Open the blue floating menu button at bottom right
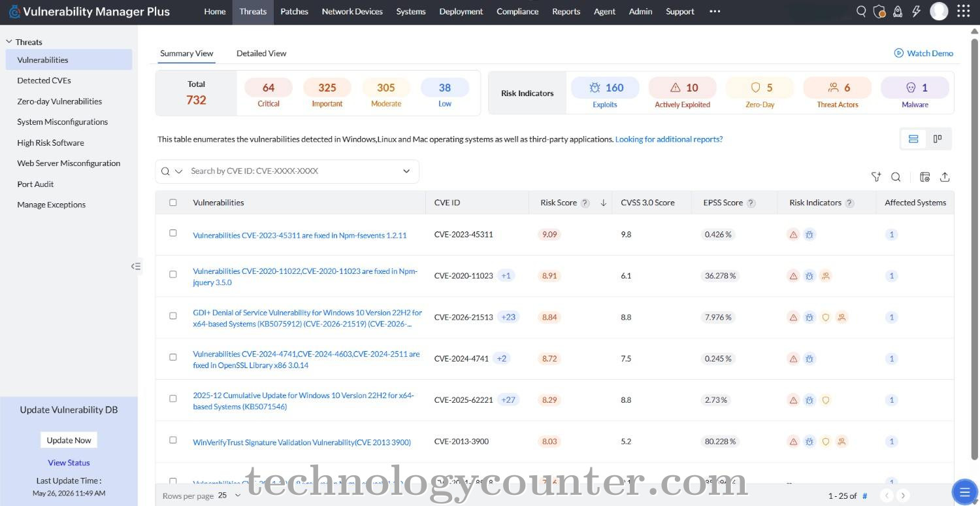 pos(965,492)
